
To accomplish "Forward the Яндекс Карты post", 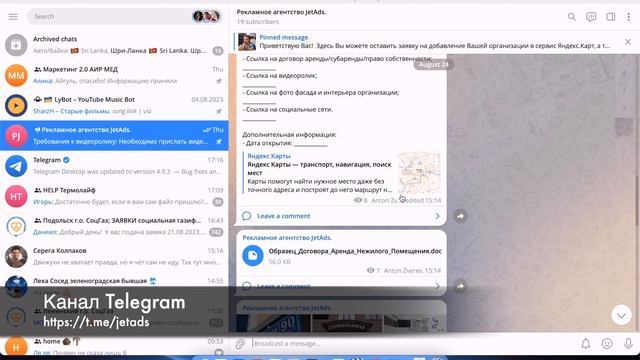I will click(x=460, y=216).
